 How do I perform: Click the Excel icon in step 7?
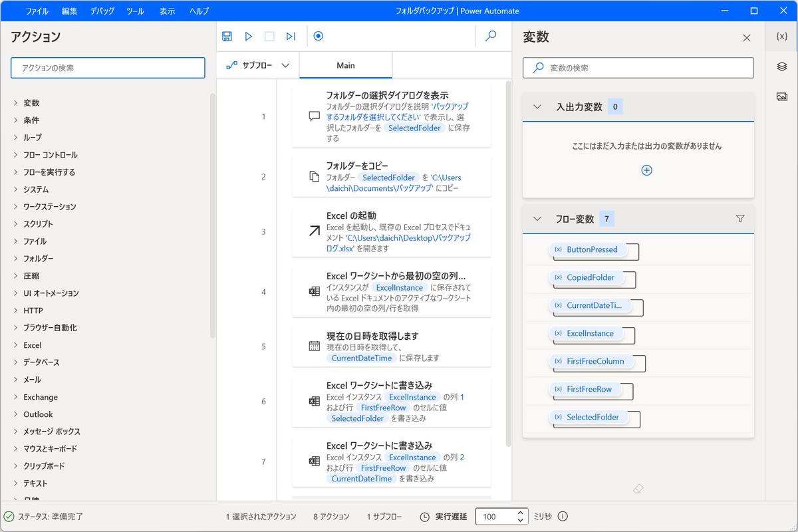coord(315,461)
